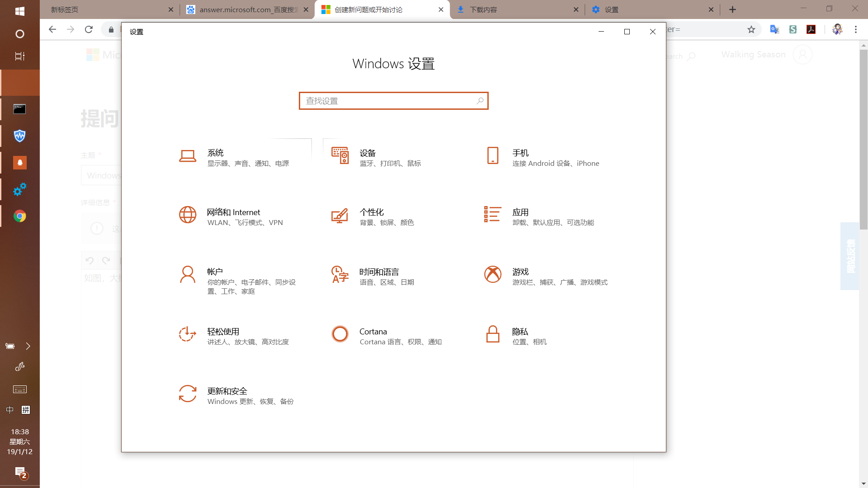Click the 拼 input mode indicator
Screen dimensions: 868x488
26,410
